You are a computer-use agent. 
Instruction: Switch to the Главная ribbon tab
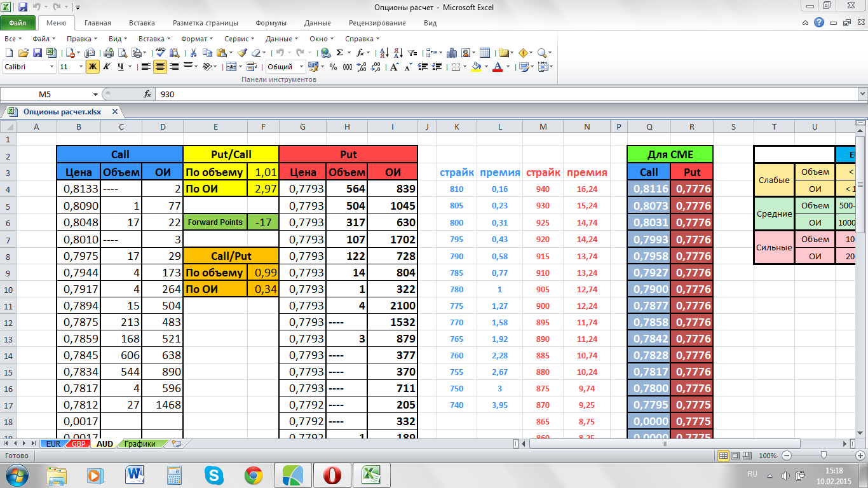point(97,23)
